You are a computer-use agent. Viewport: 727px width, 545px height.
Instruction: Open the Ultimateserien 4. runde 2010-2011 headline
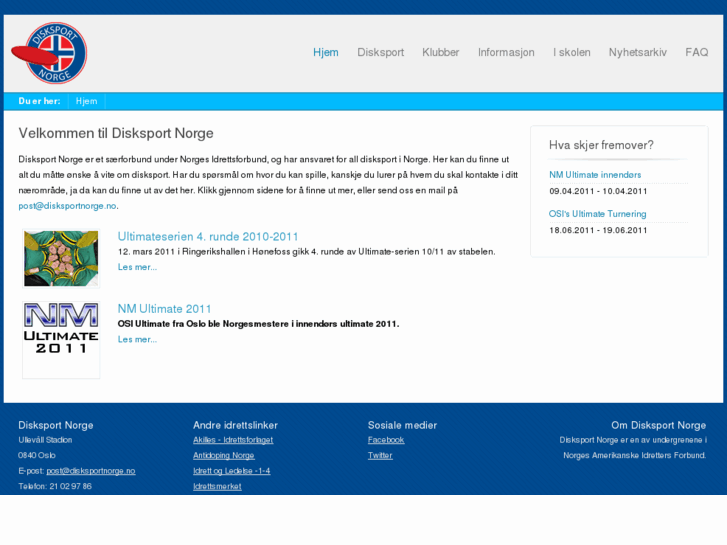[x=208, y=237]
